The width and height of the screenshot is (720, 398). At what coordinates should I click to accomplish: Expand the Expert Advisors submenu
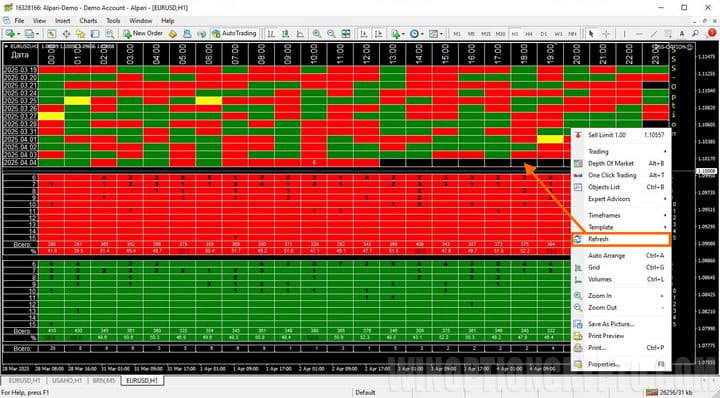[x=621, y=199]
